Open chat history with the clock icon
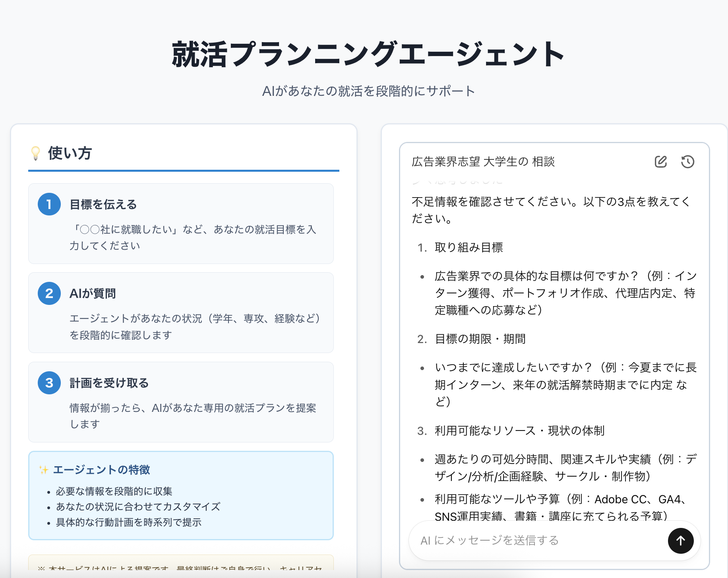This screenshot has width=728, height=578. [687, 162]
